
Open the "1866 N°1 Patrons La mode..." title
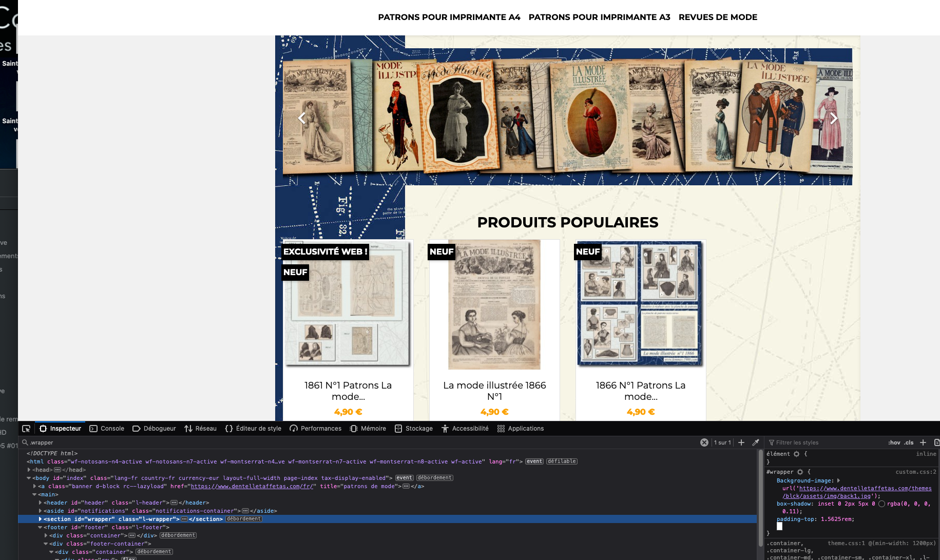(641, 391)
